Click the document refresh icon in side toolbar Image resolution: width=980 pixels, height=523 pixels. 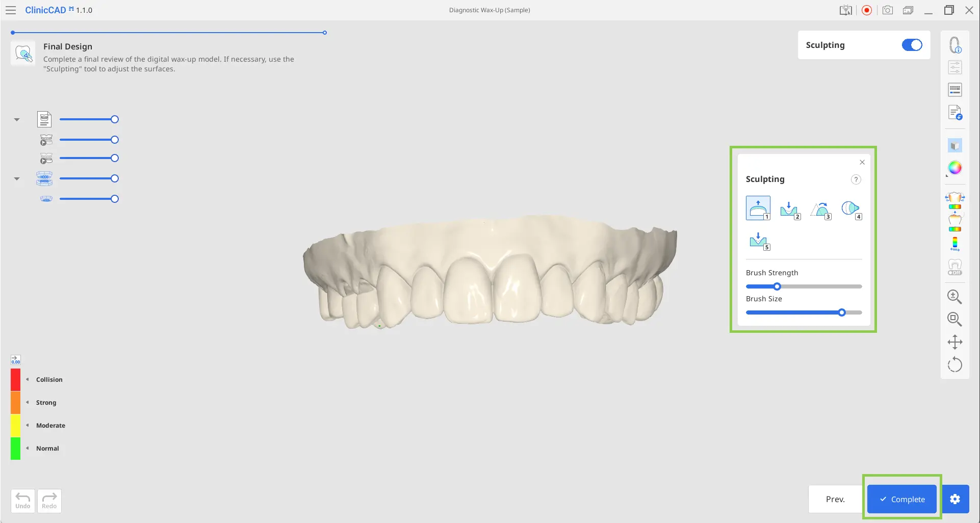[x=955, y=112]
